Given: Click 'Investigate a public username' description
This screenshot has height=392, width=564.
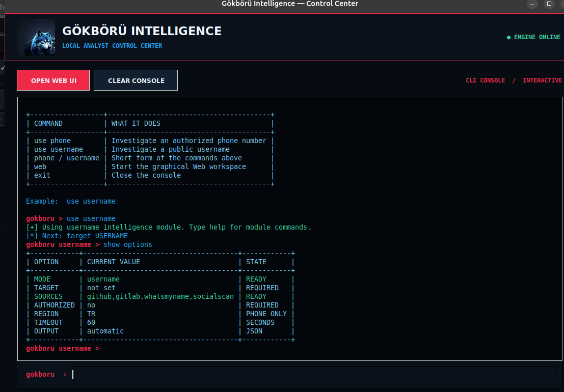Looking at the screenshot, I should click(171, 149).
